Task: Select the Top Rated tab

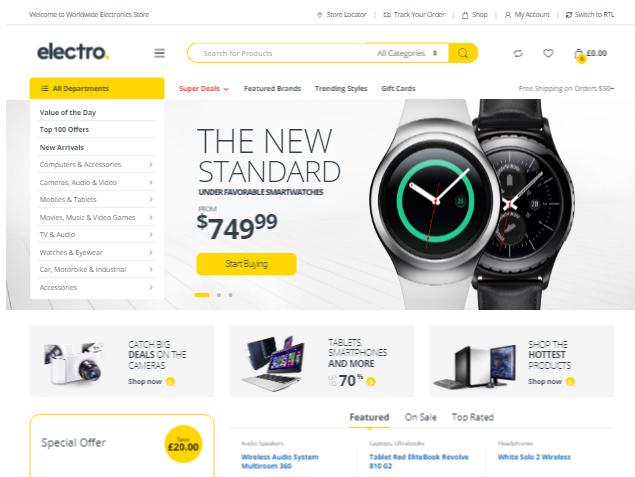Action: point(473,417)
